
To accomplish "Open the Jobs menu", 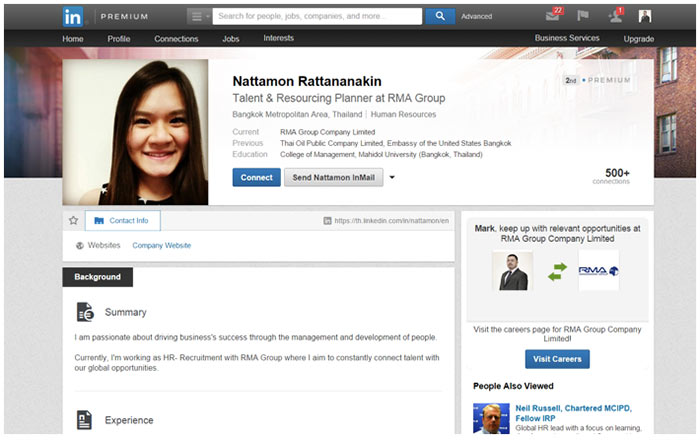I will click(231, 39).
